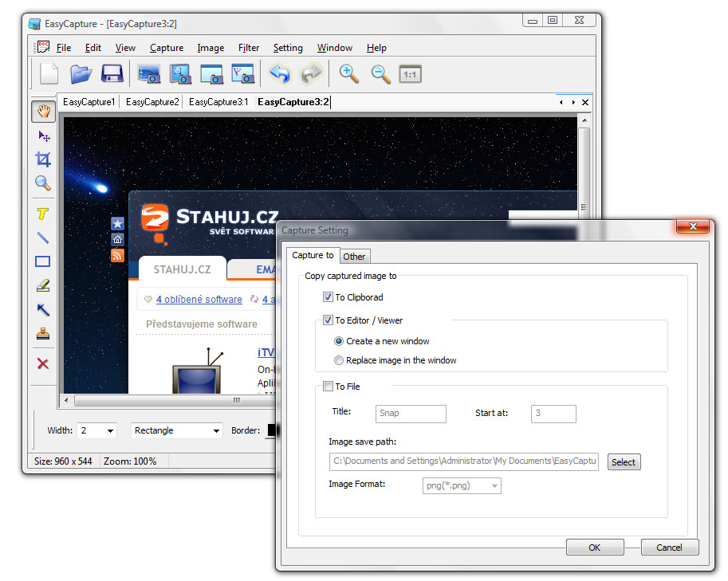Switch to the Other tab in dialog

[354, 257]
